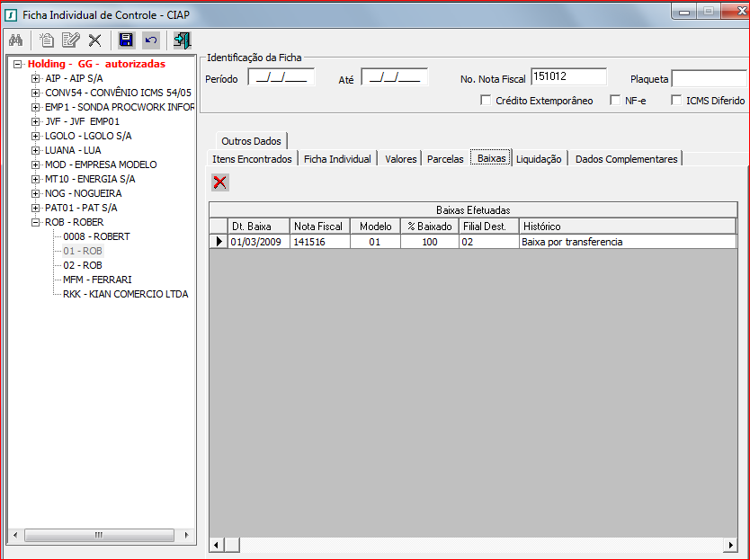Click the save floppy disk icon
The height and width of the screenshot is (560, 750).
coord(126,40)
